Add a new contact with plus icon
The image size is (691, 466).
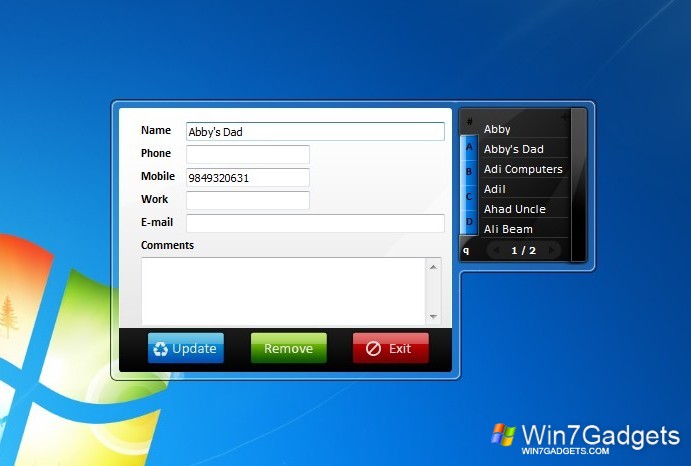point(564,117)
